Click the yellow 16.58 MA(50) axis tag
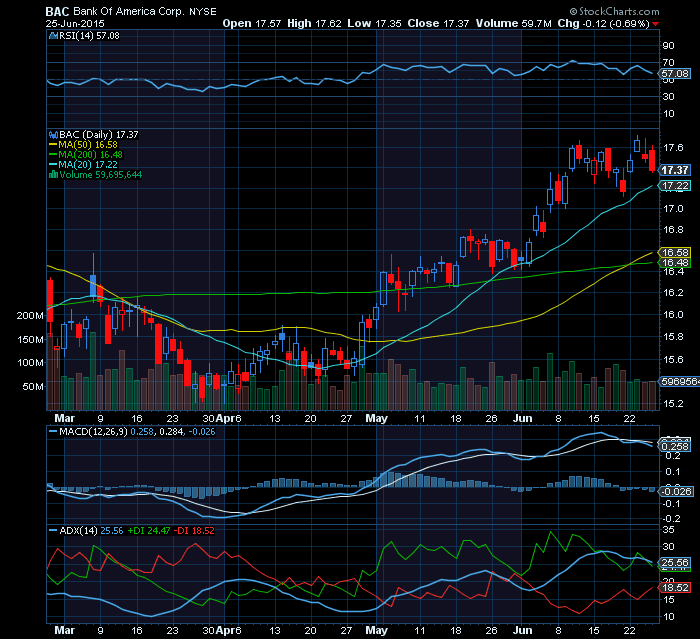700x639 pixels. (675, 253)
